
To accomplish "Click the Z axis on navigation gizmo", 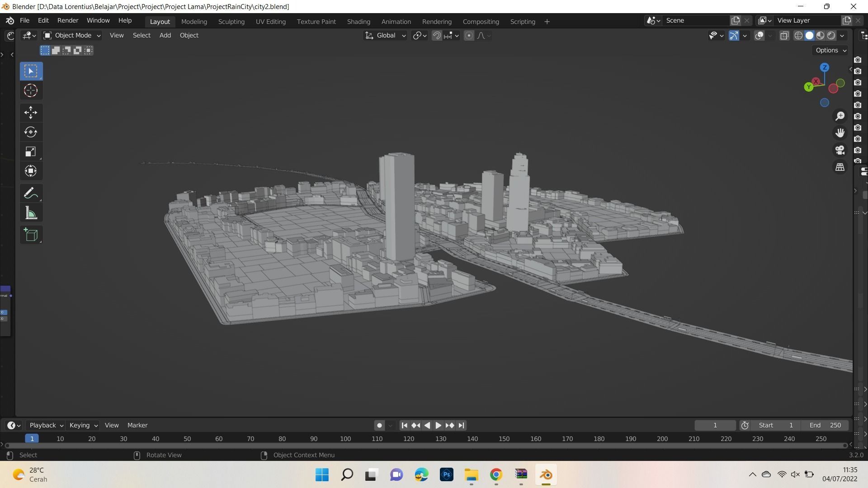I will pyautogui.click(x=825, y=67).
